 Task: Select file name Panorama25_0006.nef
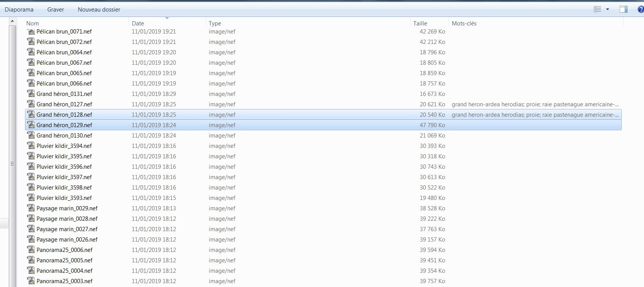click(64, 250)
